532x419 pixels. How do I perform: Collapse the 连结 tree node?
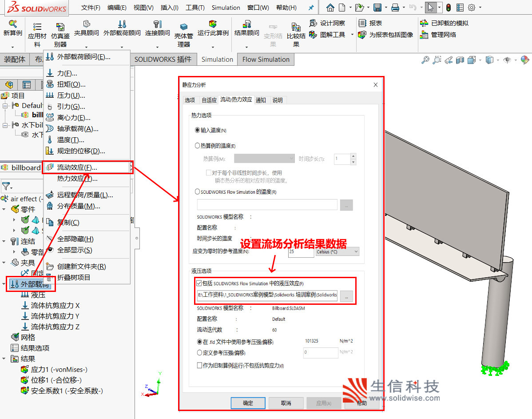4,241
